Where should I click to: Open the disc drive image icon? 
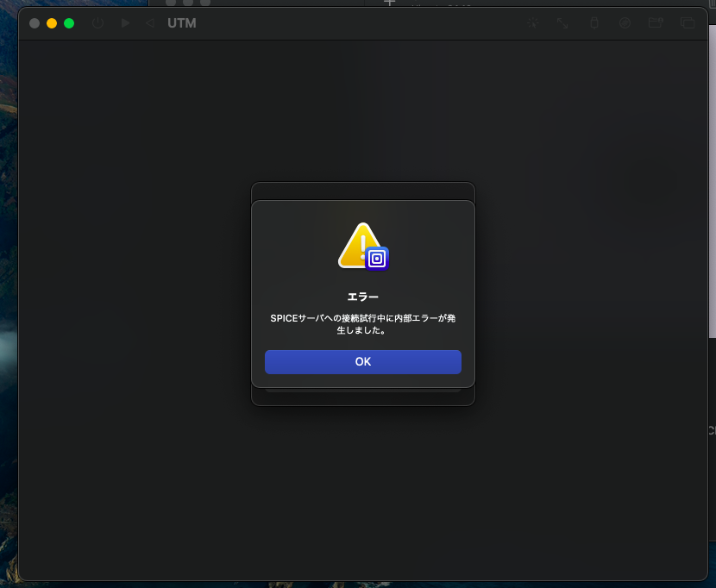(625, 23)
